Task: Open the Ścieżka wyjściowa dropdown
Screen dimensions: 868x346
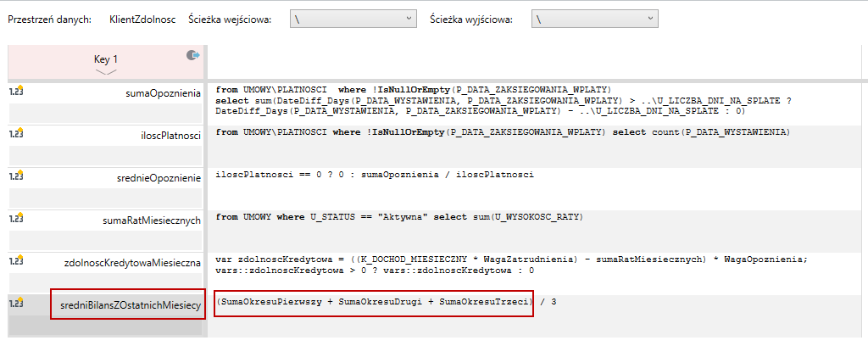Action: pos(594,20)
